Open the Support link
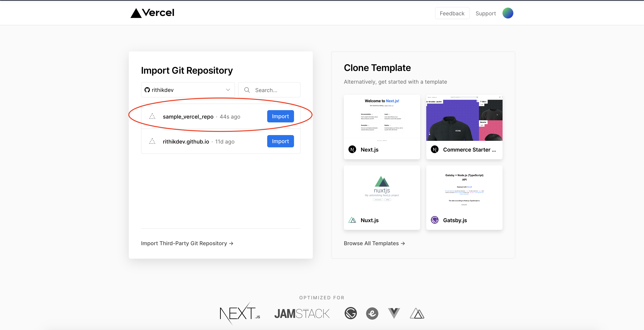The image size is (644, 330). point(485,13)
